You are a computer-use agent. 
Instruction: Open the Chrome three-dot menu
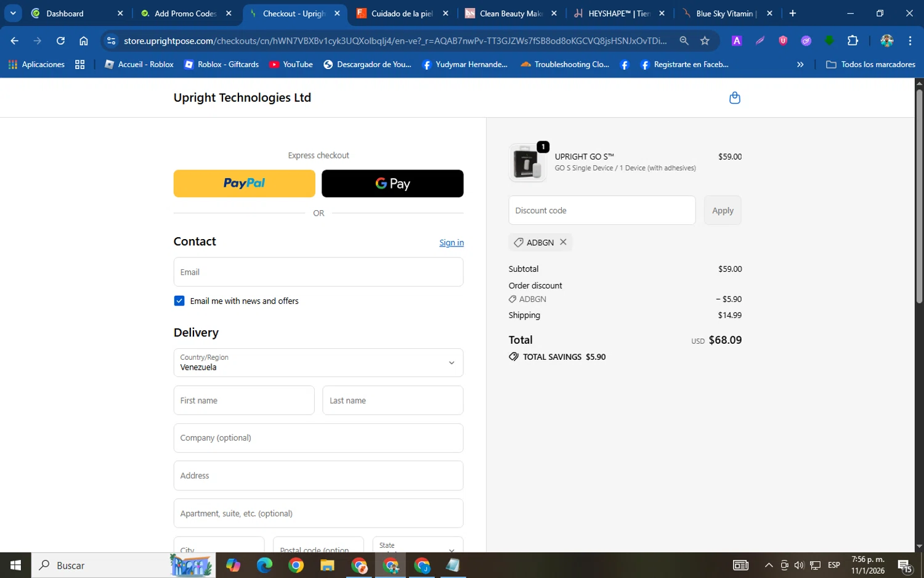tap(910, 41)
